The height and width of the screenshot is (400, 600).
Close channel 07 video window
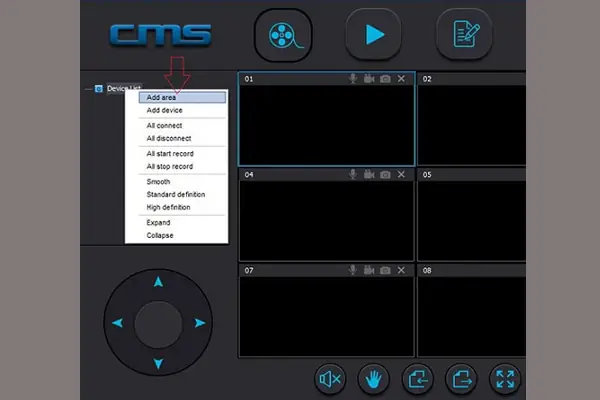click(401, 270)
